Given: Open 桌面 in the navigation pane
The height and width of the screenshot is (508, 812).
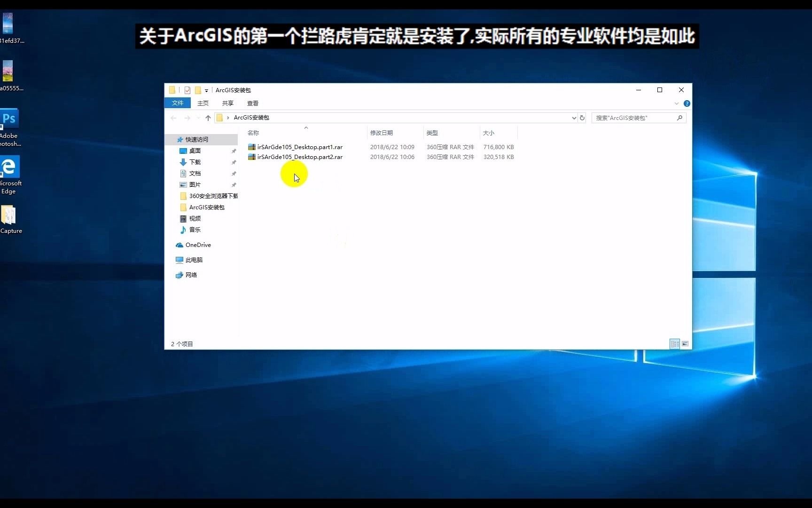Looking at the screenshot, I should (195, 151).
